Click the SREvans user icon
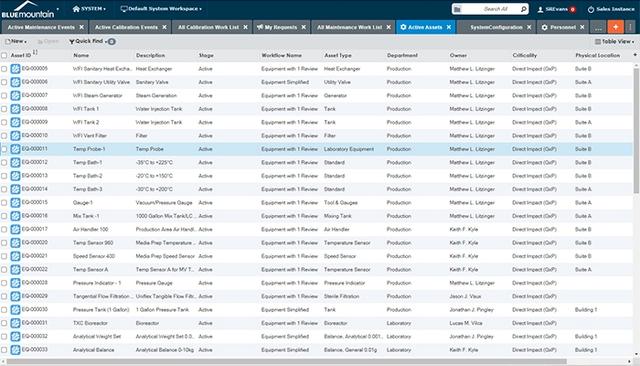 coord(540,9)
